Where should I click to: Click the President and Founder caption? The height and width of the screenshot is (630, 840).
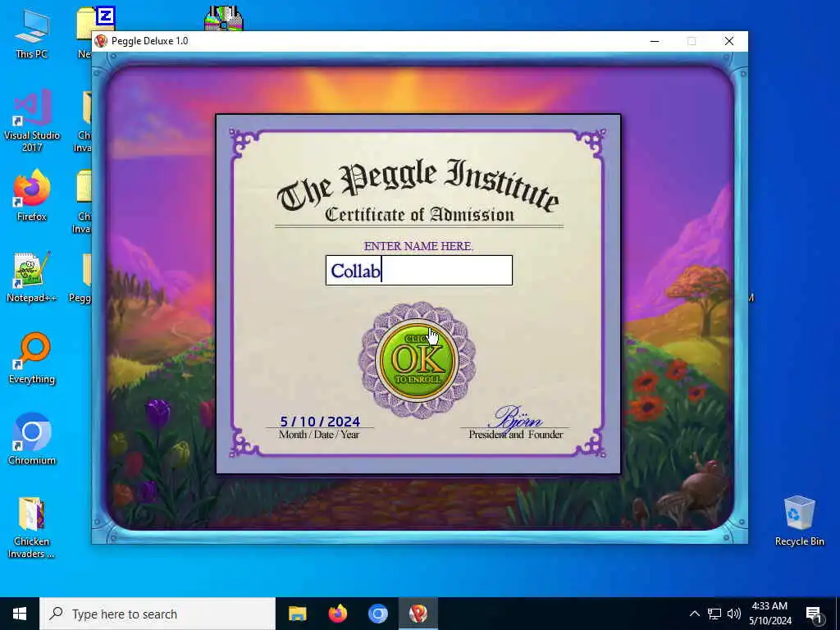[516, 435]
